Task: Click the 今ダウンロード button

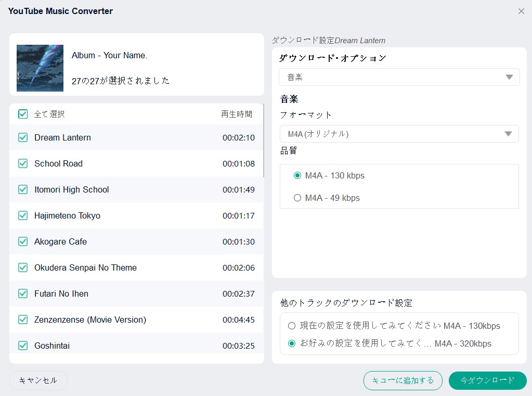Action: click(488, 380)
